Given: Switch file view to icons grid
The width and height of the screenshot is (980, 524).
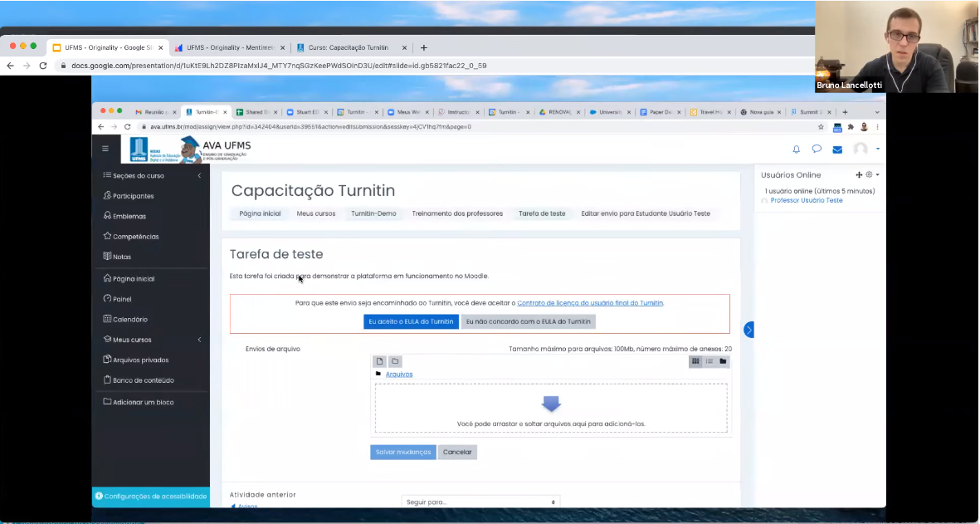Looking at the screenshot, I should 695,361.
